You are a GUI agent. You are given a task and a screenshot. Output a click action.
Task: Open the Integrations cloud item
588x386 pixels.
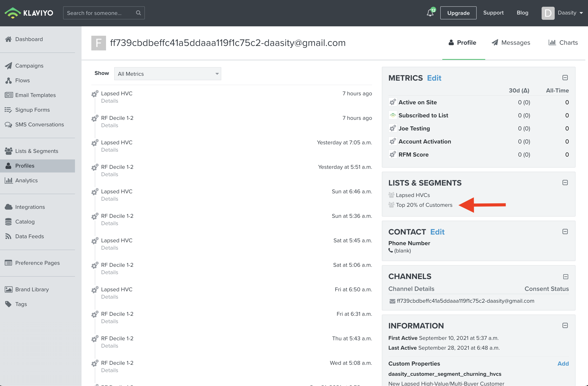pos(30,207)
